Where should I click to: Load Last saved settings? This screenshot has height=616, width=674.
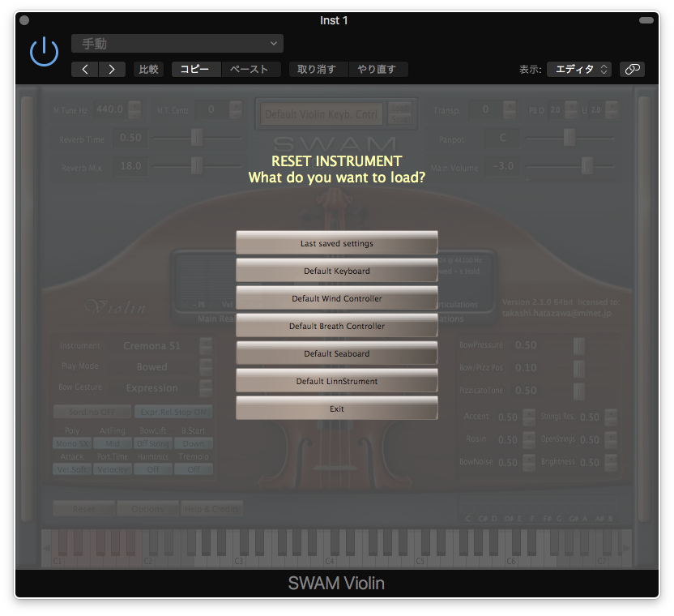[337, 243]
